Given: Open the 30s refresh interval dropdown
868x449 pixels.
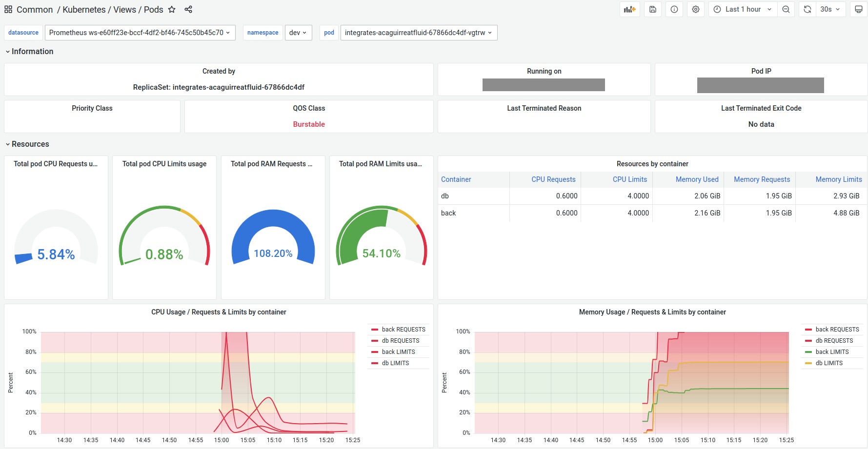Looking at the screenshot, I should pos(830,9).
